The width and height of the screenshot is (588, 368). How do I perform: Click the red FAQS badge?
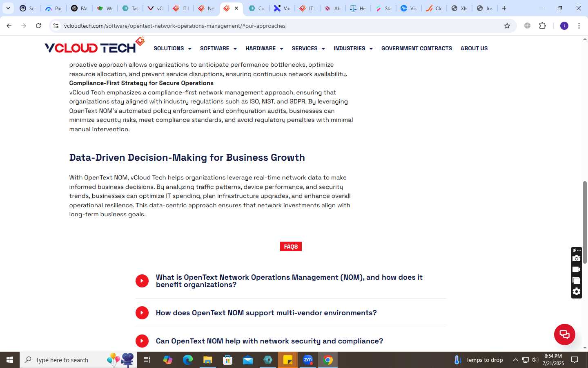pyautogui.click(x=291, y=247)
